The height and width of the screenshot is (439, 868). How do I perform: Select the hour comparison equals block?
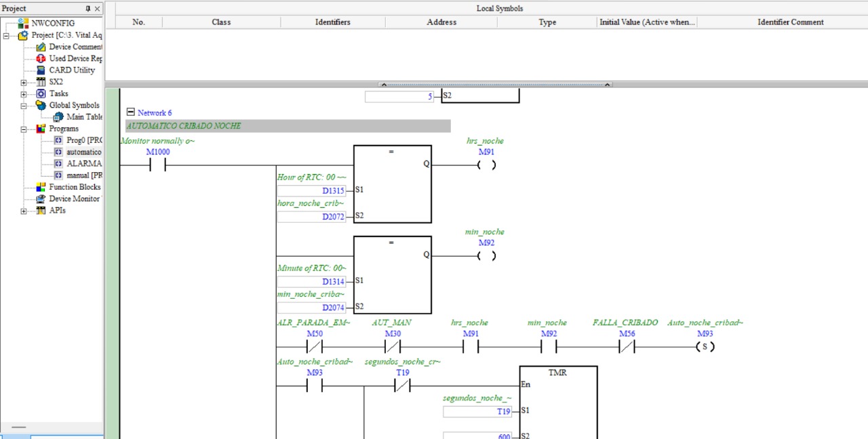click(x=392, y=184)
